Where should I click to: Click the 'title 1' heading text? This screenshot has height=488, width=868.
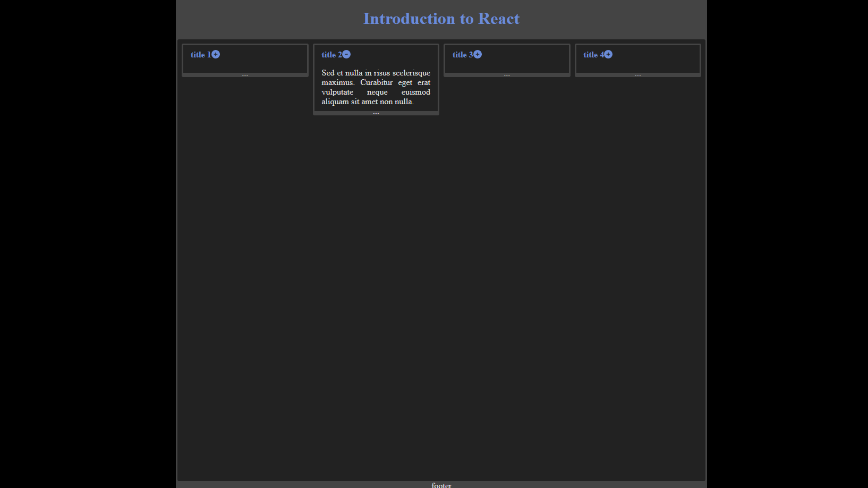point(201,55)
